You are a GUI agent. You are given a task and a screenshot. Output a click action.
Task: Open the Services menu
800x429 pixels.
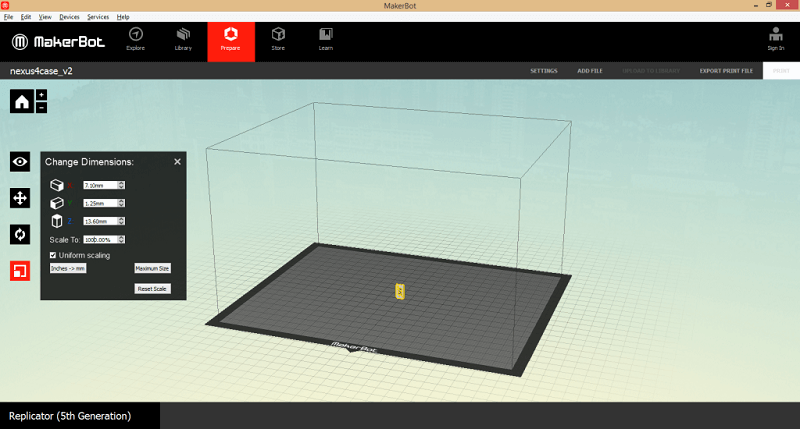click(98, 17)
